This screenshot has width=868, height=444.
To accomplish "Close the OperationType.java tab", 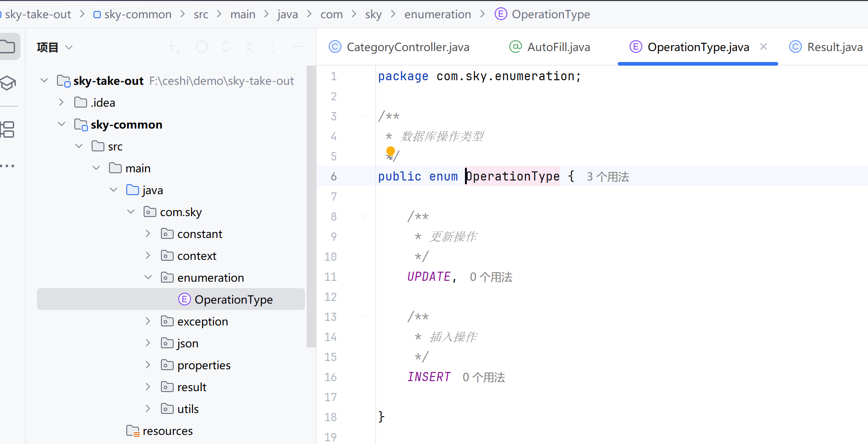I will pyautogui.click(x=764, y=47).
